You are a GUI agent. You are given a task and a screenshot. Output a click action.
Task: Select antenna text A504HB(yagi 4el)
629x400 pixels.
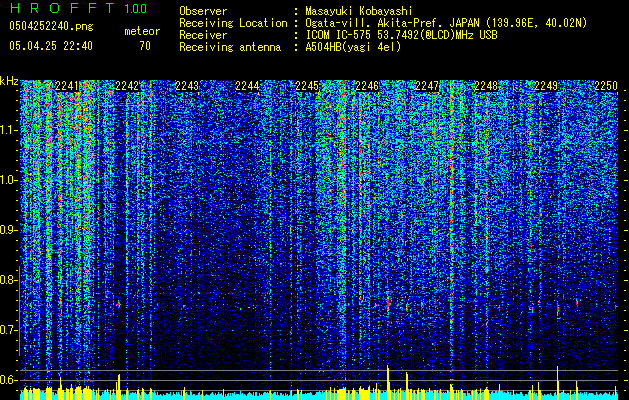click(x=353, y=47)
